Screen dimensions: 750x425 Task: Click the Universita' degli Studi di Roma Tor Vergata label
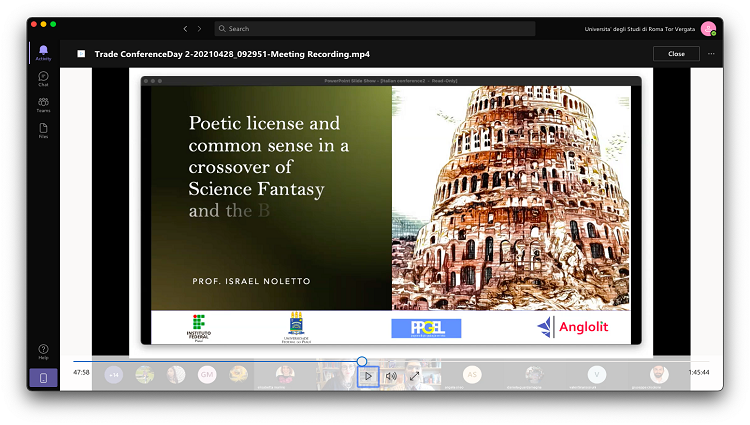click(640, 29)
